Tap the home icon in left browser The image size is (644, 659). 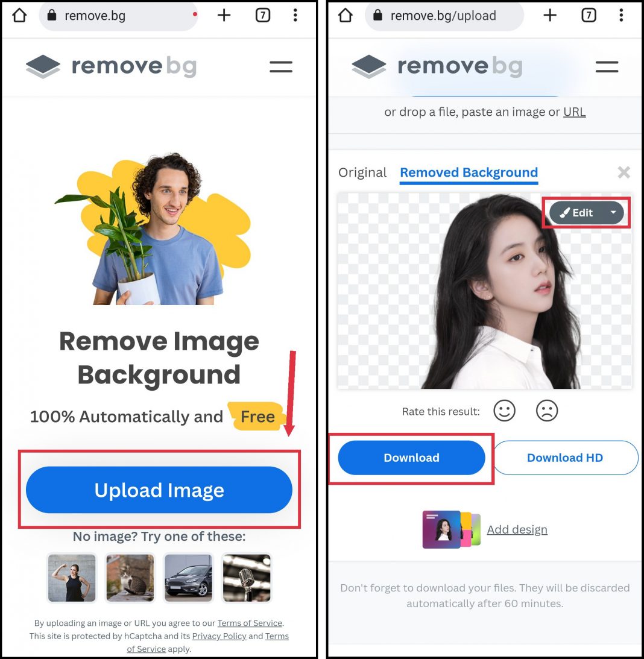point(19,16)
